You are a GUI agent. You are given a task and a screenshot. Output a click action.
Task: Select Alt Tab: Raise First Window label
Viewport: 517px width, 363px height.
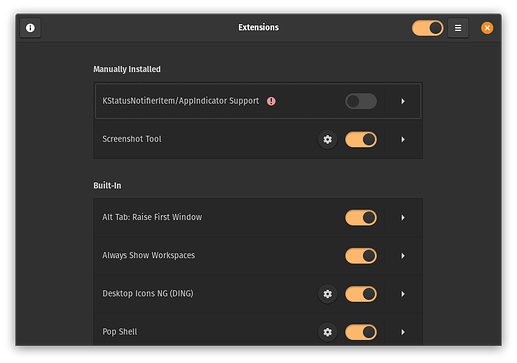pos(152,217)
